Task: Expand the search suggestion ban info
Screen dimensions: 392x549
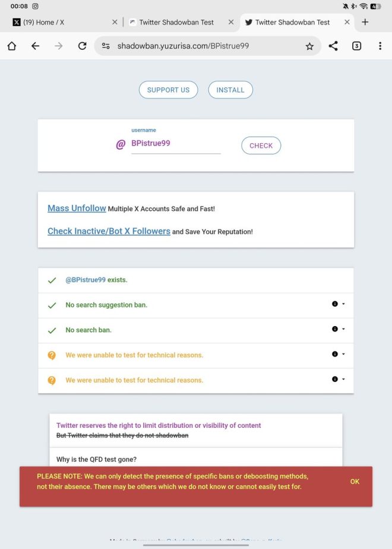Action: [x=338, y=304]
